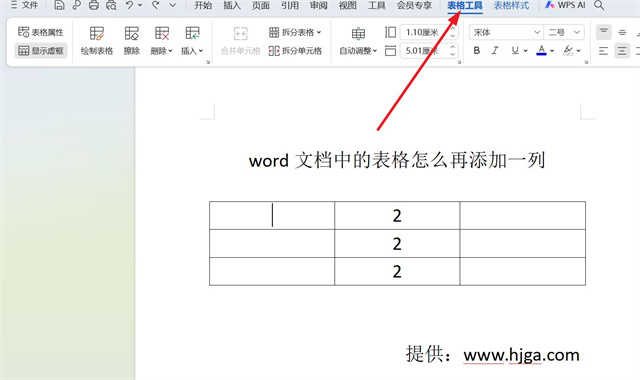Open the www.hjga.com link
The image size is (640, 380).
point(521,355)
